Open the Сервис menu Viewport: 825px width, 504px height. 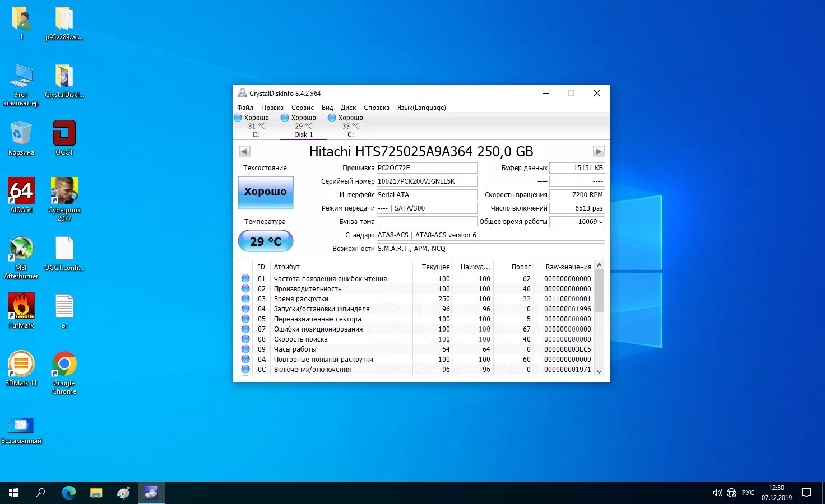click(303, 108)
